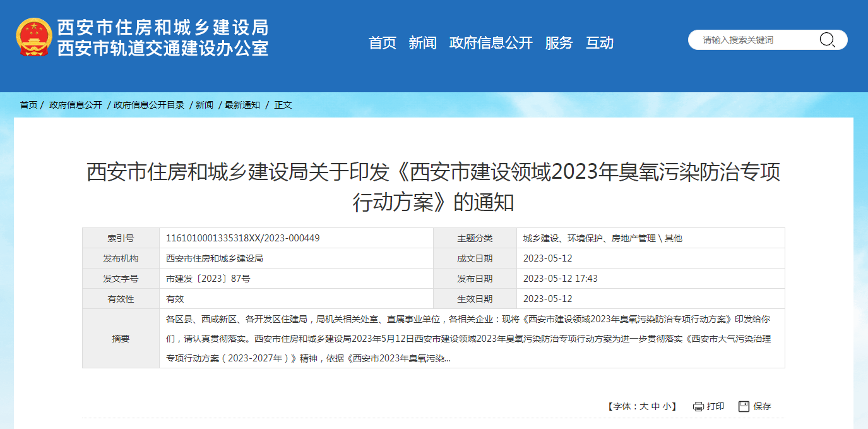Screen dimensions: 868x429
Task: Select publish time 2023-05-12 17:43
Action: click(x=561, y=279)
